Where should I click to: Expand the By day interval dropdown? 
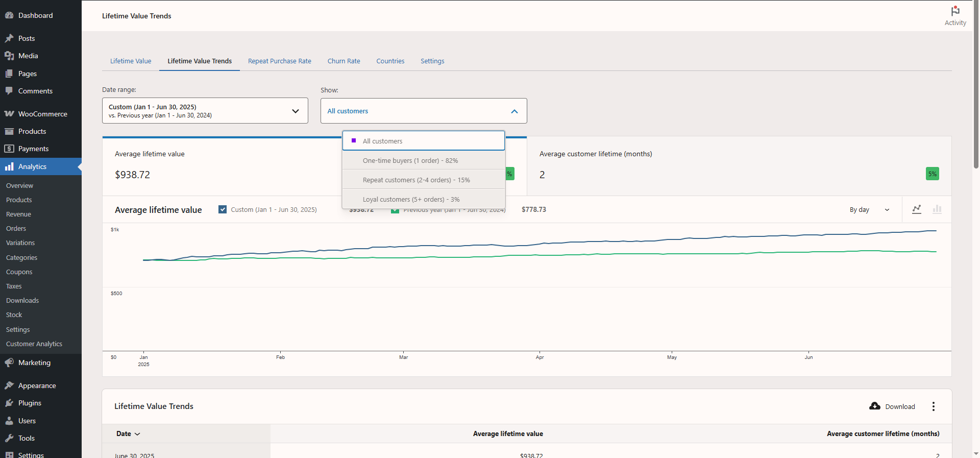click(x=869, y=210)
